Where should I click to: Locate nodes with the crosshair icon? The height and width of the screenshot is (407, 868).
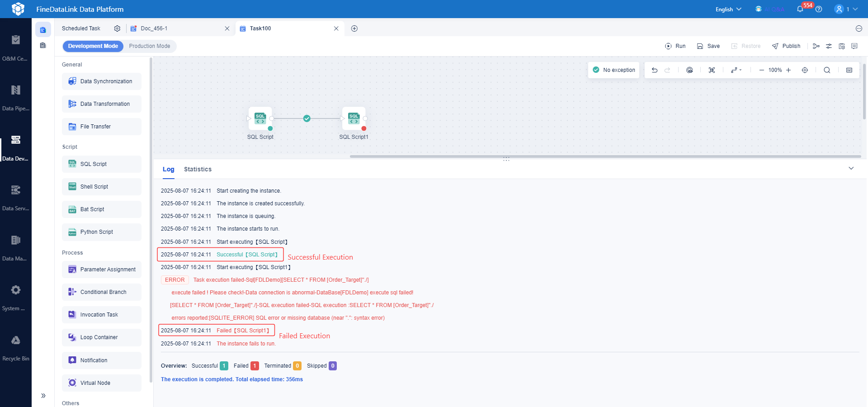[805, 70]
